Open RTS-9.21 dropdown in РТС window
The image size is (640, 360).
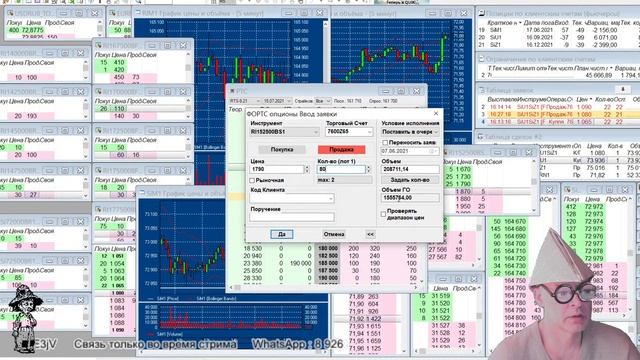click(244, 101)
